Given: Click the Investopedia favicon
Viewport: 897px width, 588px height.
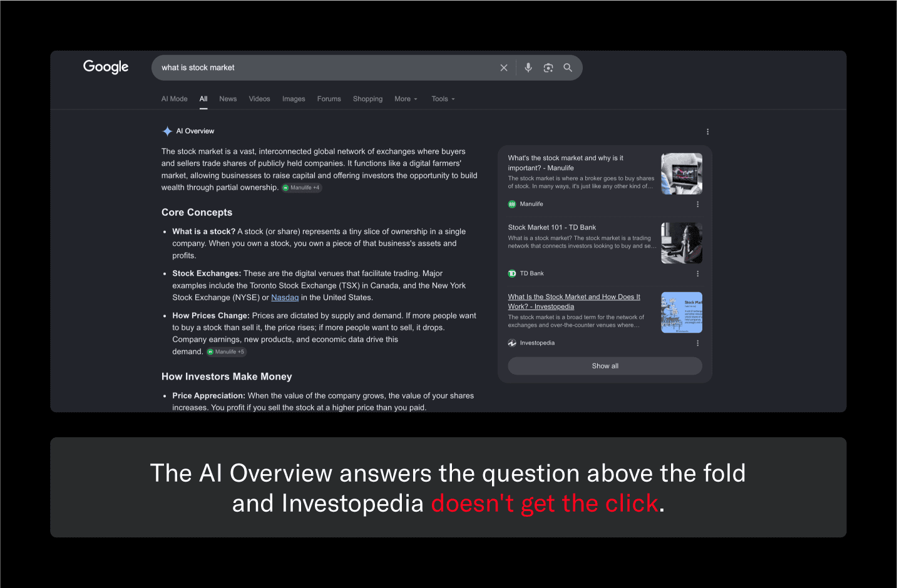Looking at the screenshot, I should point(512,343).
